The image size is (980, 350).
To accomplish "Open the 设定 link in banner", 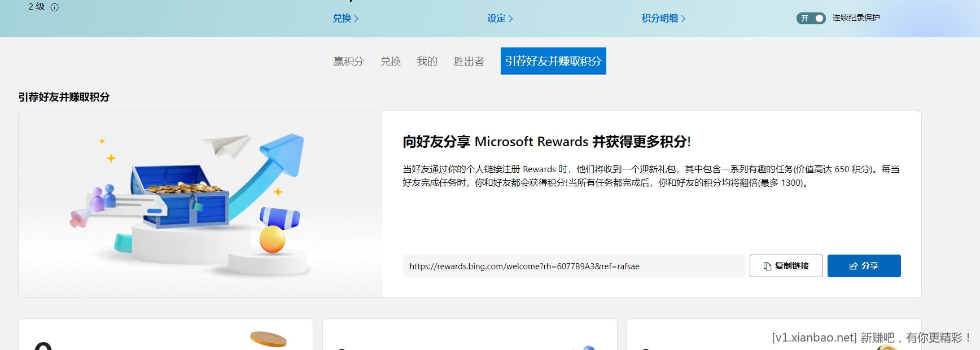I will (500, 18).
